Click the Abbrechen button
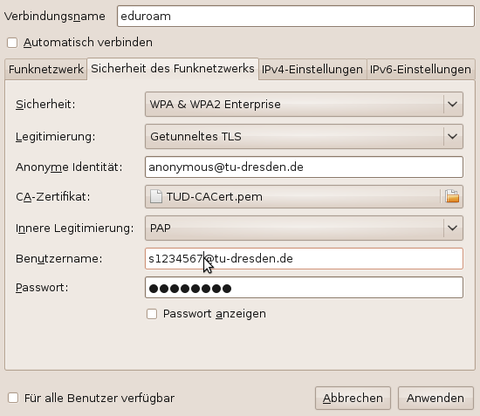The image size is (480, 416). (353, 398)
